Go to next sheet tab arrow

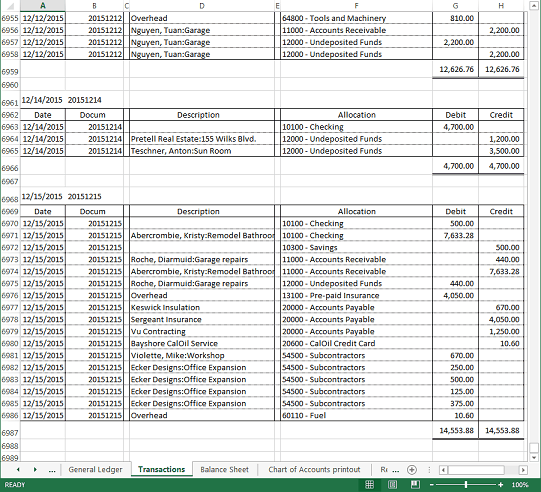[35, 470]
